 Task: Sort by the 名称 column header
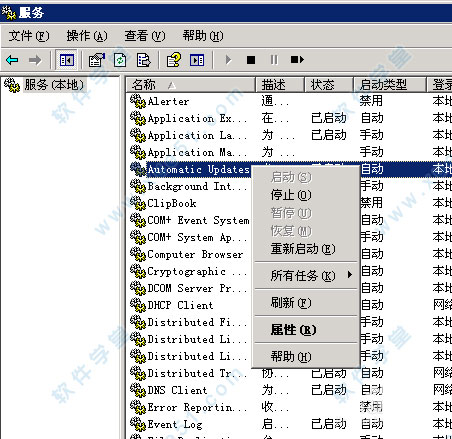click(x=191, y=85)
